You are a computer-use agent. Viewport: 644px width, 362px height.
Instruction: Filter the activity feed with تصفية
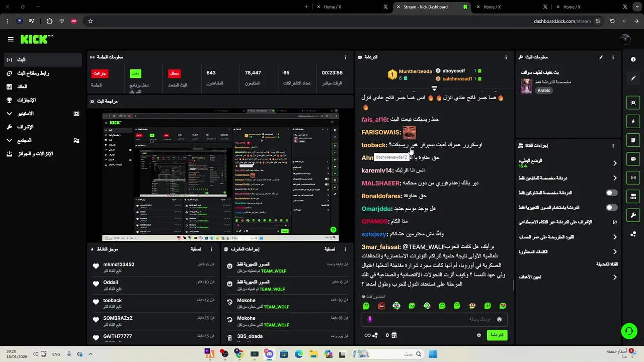click(196, 249)
